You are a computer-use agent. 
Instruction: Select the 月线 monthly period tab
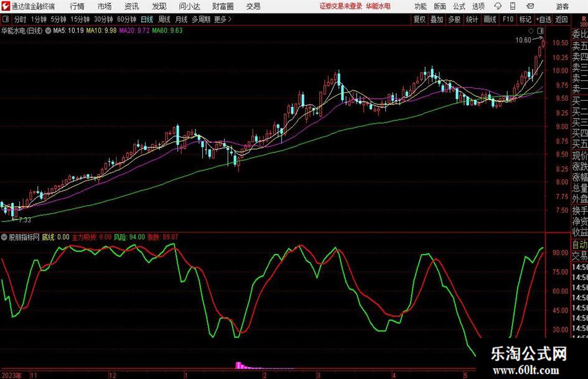pos(182,19)
